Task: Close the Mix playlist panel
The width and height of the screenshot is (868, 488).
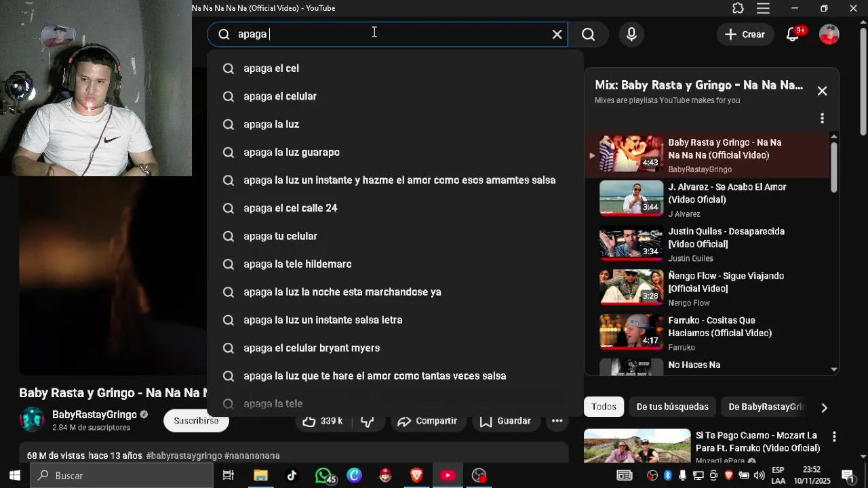Action: coord(822,91)
